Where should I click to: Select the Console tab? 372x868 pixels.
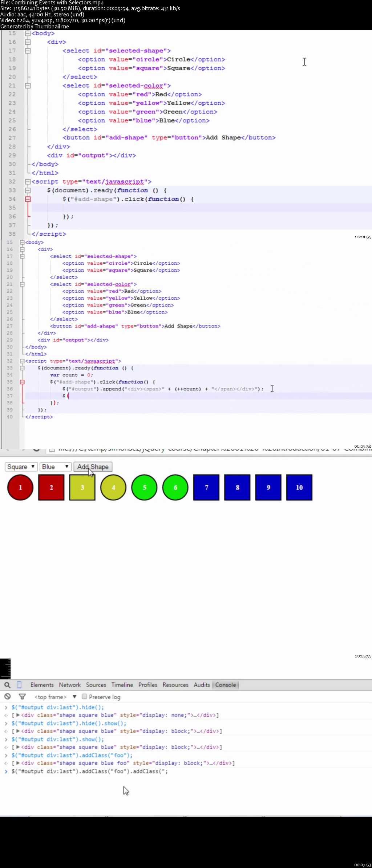[x=226, y=685]
